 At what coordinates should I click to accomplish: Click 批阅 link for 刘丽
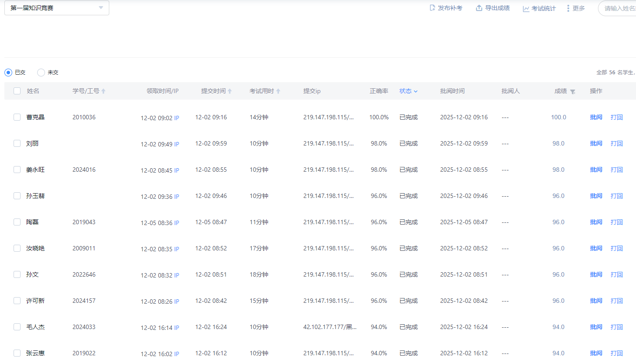click(x=596, y=143)
